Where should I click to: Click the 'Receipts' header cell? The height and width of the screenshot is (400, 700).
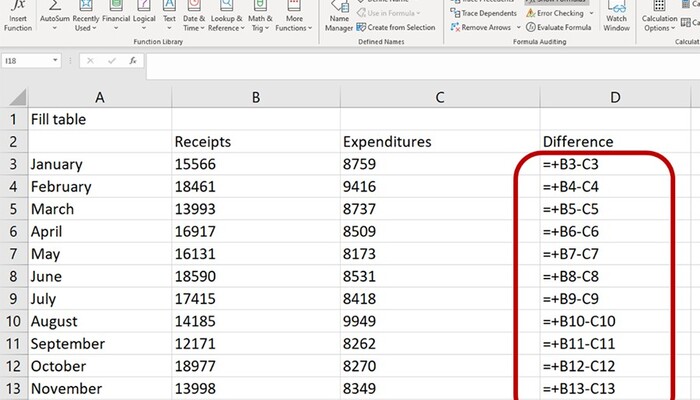click(x=256, y=142)
